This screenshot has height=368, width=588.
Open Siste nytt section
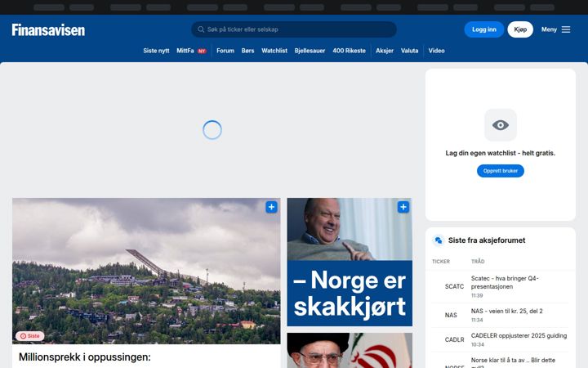[x=156, y=51]
